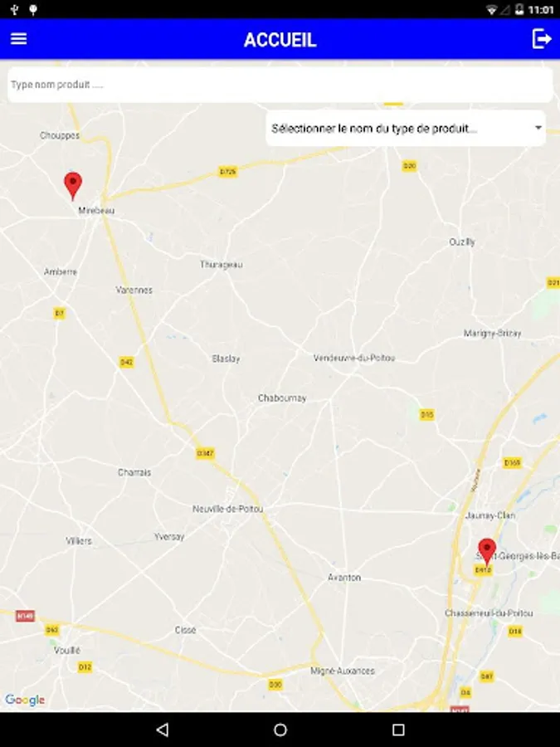The height and width of the screenshot is (747, 560).
Task: Click the Vendeuvre-du-Poitou label on map
Action: pyautogui.click(x=353, y=358)
